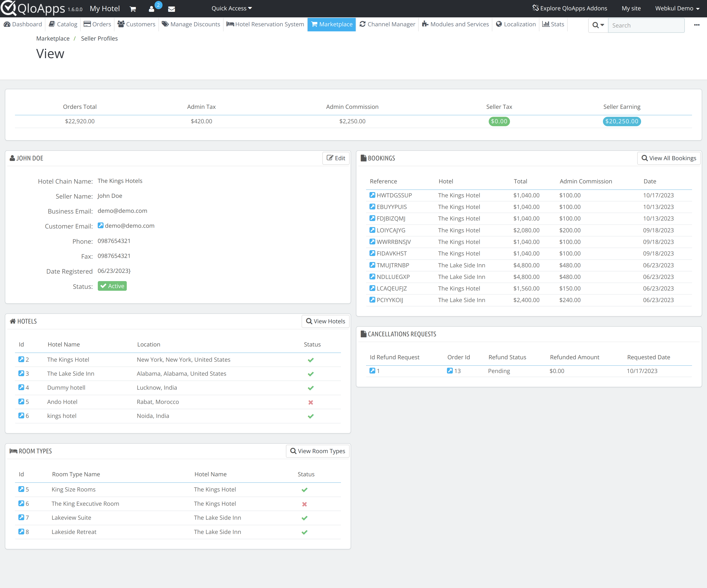This screenshot has height=588, width=707.
Task: Go to Marketplace breadcrumb link
Action: click(53, 38)
